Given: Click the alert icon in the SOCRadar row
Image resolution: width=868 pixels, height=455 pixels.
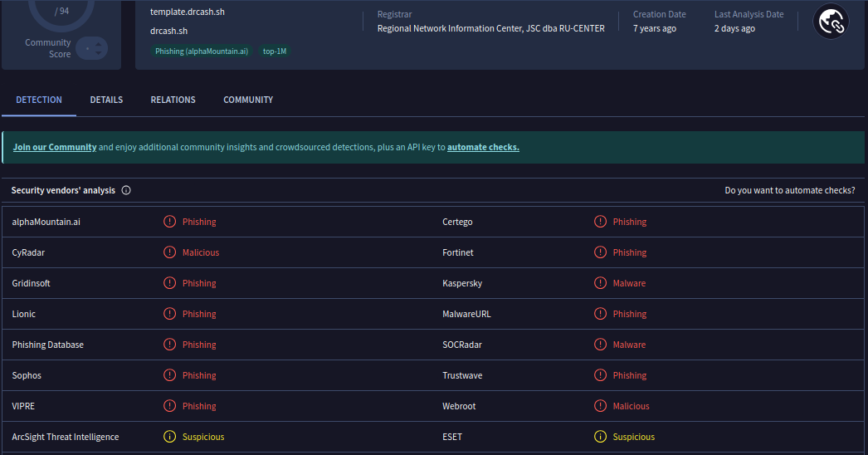Looking at the screenshot, I should tap(600, 345).
